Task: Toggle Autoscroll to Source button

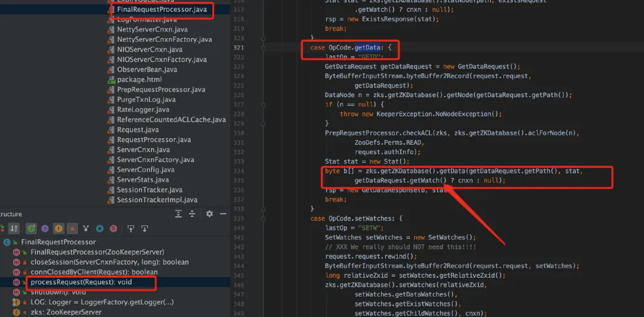Action: (131, 228)
